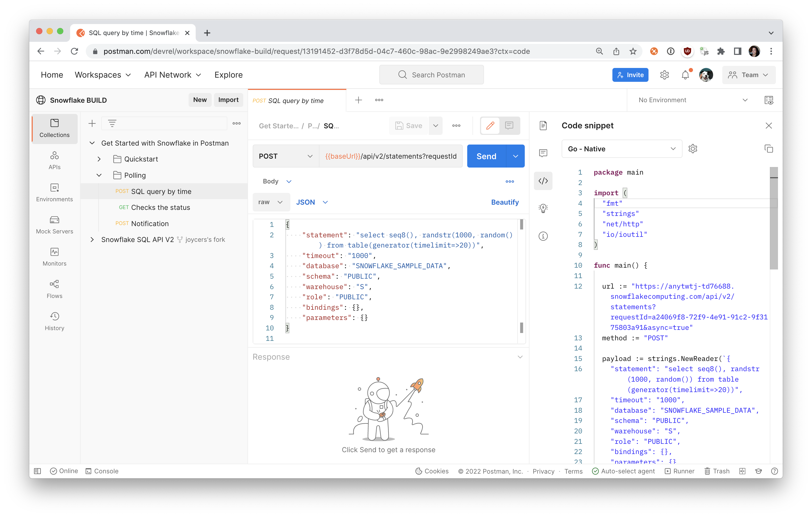Image resolution: width=812 pixels, height=517 pixels.
Task: Copy the code snippet to clipboard
Action: coord(769,149)
